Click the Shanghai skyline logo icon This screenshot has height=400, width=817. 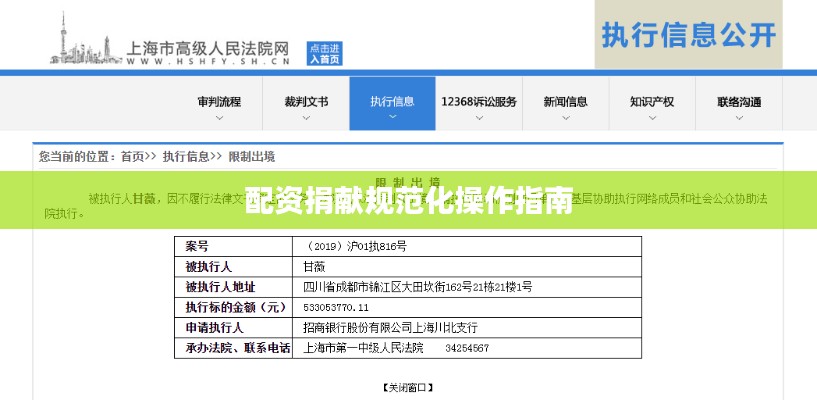(86, 39)
